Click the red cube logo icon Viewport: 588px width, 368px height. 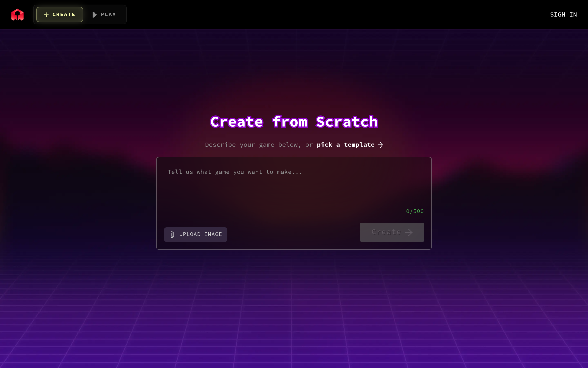point(17,14)
